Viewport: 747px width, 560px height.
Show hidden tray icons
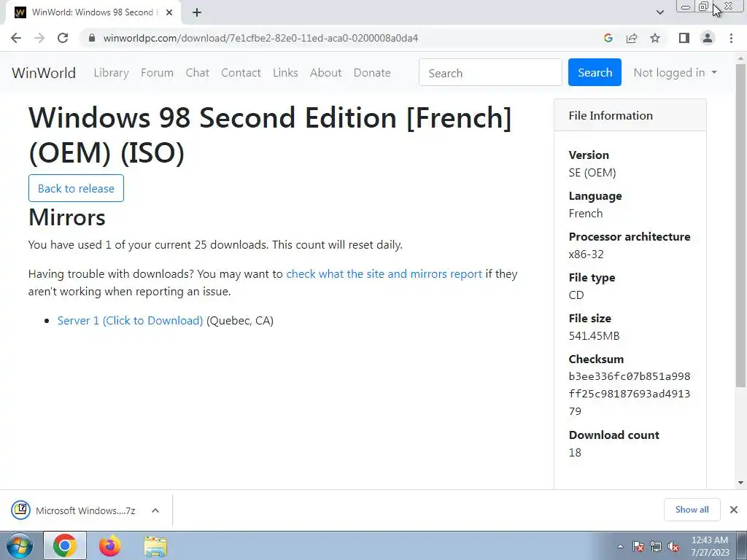tap(620, 547)
